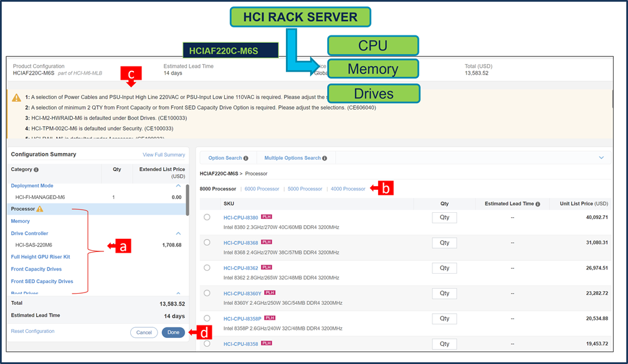628x364 pixels.
Task: Open the Multiple Options Search tab
Action: (292, 158)
